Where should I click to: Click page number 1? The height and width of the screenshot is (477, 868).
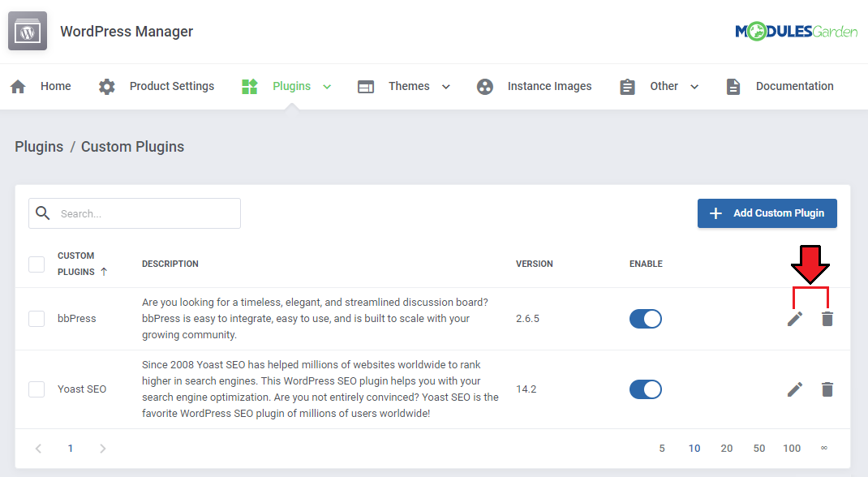(x=71, y=449)
